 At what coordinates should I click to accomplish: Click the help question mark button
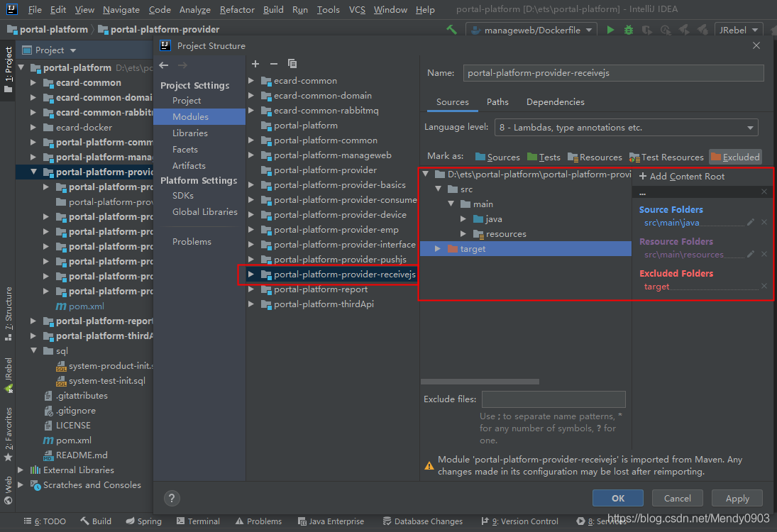(x=172, y=499)
